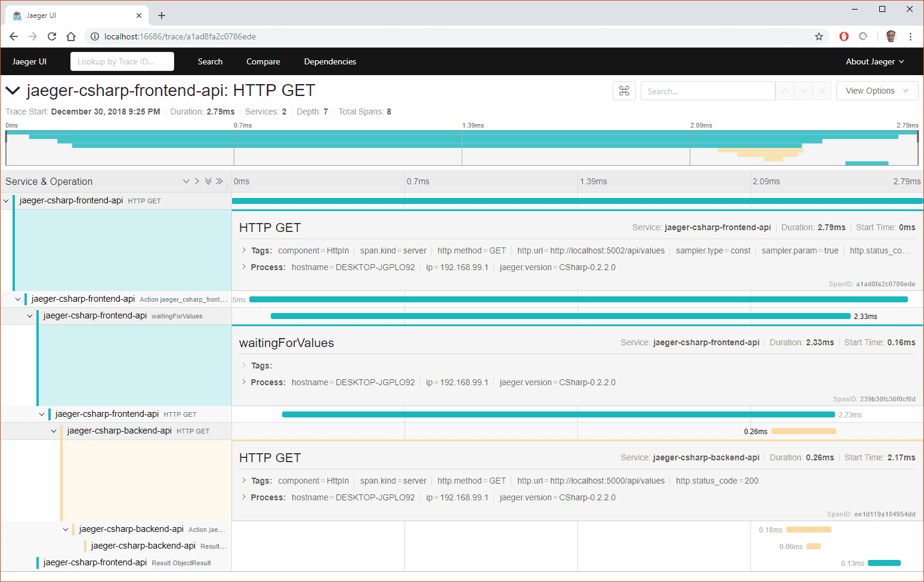
Task: Collapse trace header chevron beside title
Action: 13,91
